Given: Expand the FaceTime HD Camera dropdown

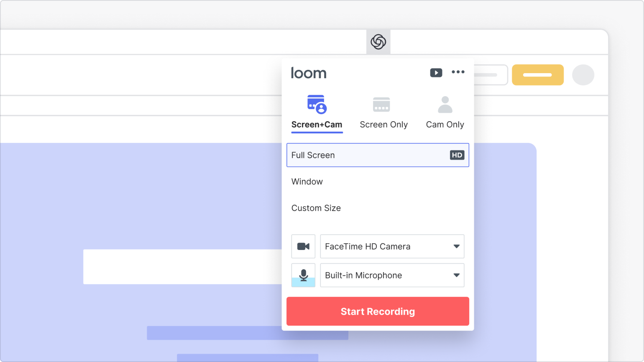Looking at the screenshot, I should click(456, 246).
